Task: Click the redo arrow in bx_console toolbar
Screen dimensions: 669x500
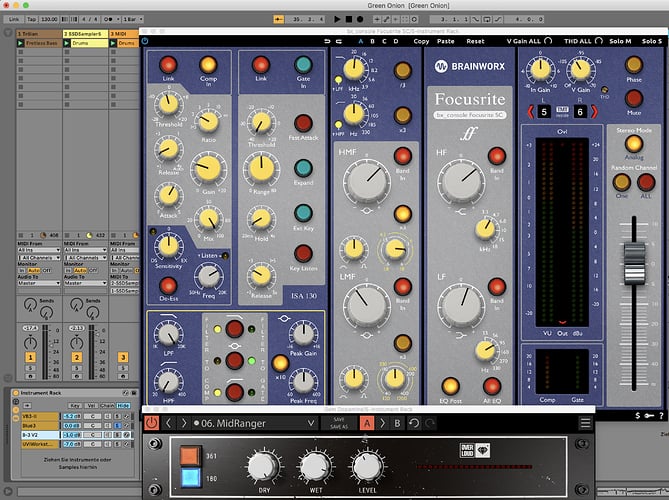Action: pos(339,41)
